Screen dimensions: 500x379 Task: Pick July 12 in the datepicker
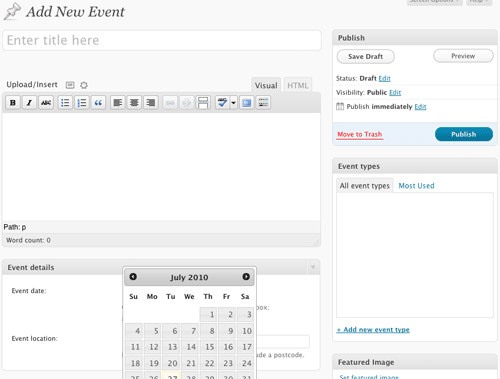click(x=153, y=347)
